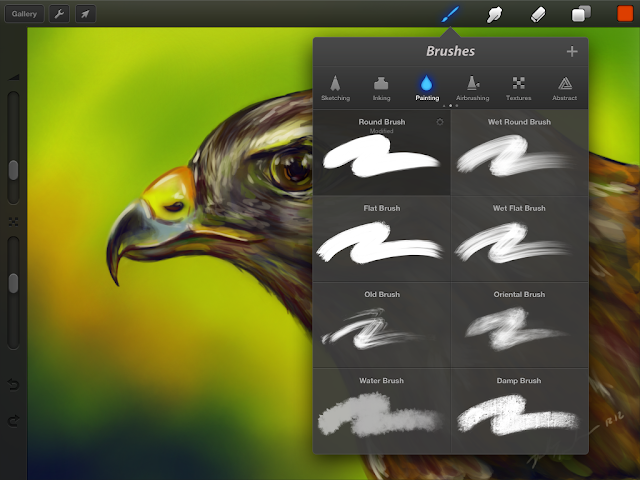640x480 pixels.
Task: Click the brush set page indicator dots
Action: 450,106
